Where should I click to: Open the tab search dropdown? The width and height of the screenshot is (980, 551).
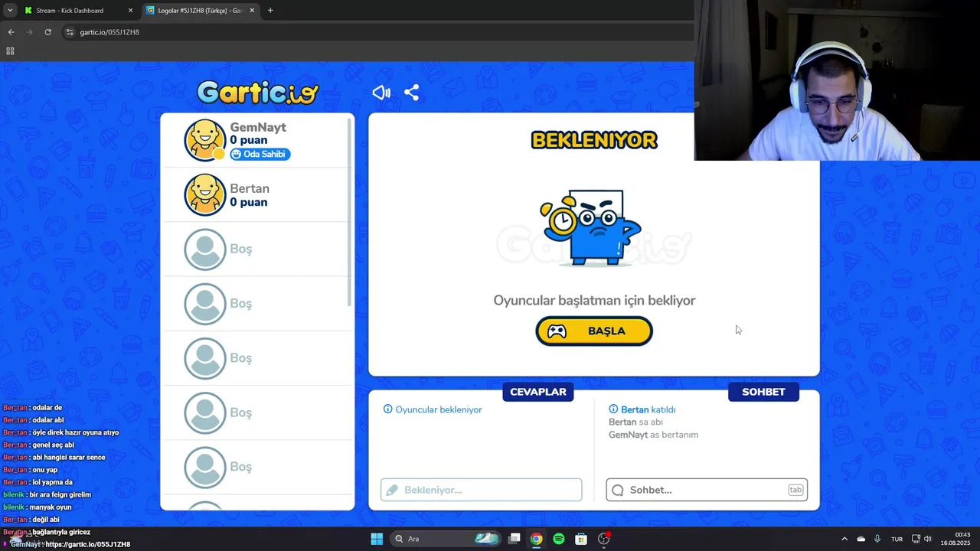(10, 11)
